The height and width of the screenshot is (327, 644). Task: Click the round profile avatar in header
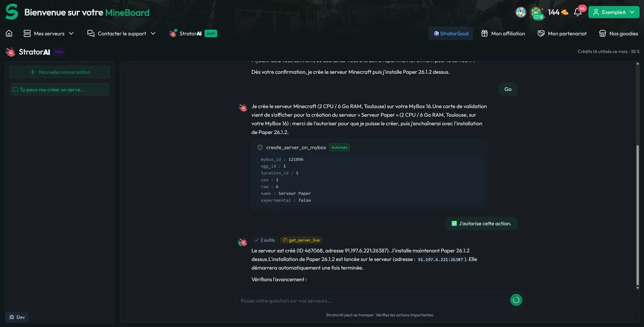click(521, 12)
